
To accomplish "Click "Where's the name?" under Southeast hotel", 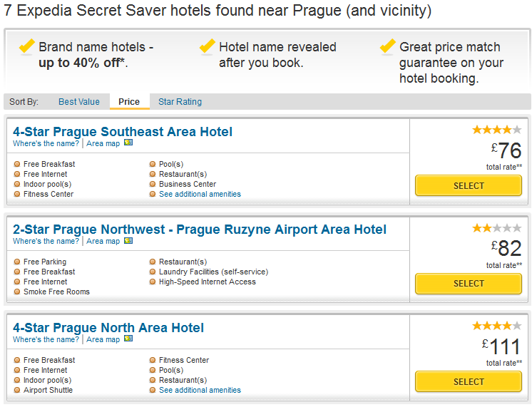I will [x=46, y=143].
